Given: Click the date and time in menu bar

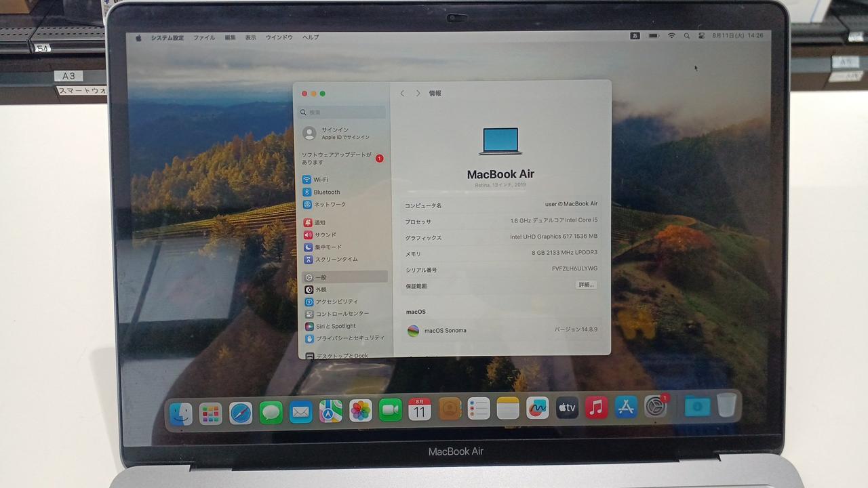Looking at the screenshot, I should (738, 36).
